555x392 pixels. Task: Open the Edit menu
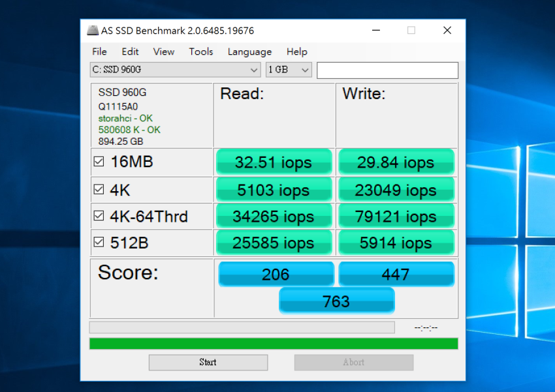(x=129, y=52)
